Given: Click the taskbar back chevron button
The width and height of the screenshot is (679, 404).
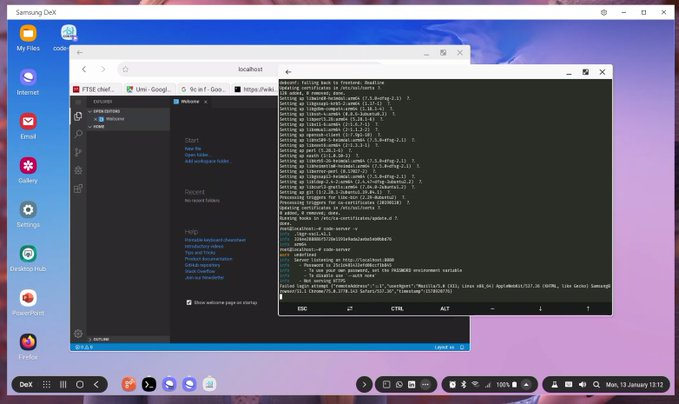Looking at the screenshot, I should (96, 385).
